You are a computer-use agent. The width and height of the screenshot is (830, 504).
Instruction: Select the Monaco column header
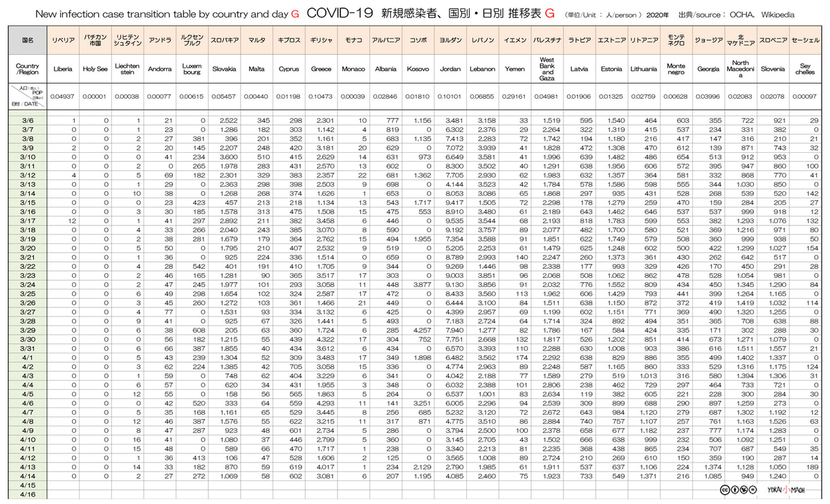point(353,69)
